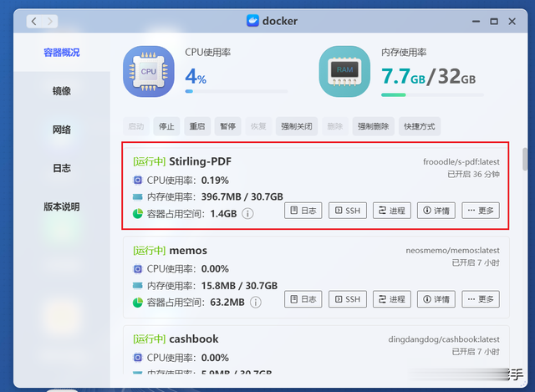Click Stirling-PDF CPU value 0.19%

215,181
